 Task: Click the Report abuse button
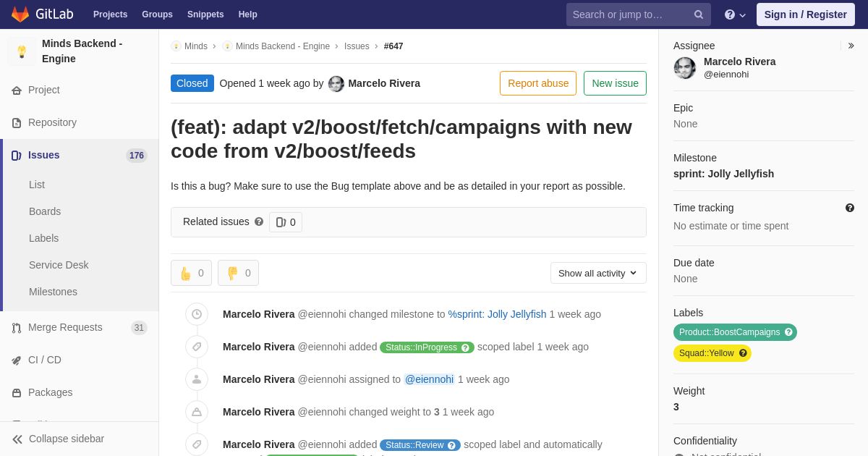538,83
